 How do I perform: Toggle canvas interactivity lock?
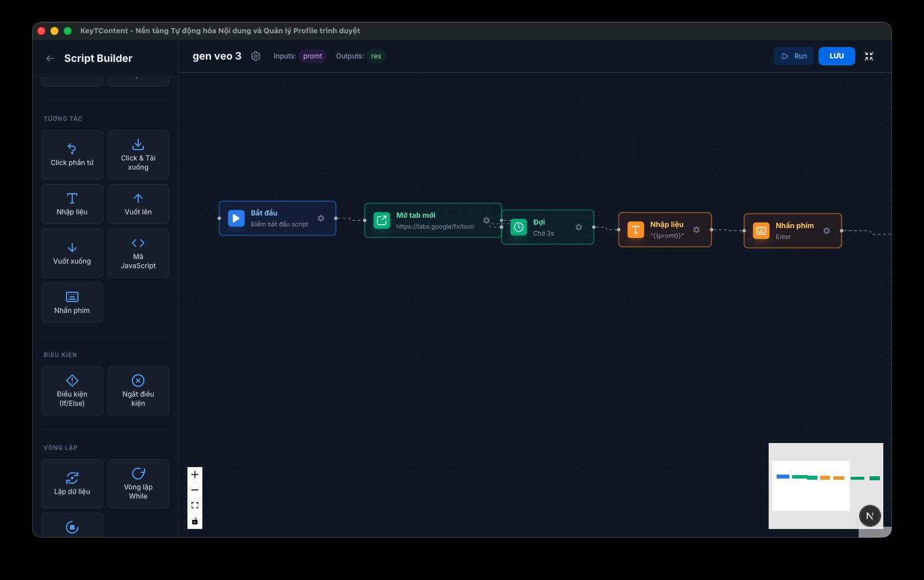point(195,522)
